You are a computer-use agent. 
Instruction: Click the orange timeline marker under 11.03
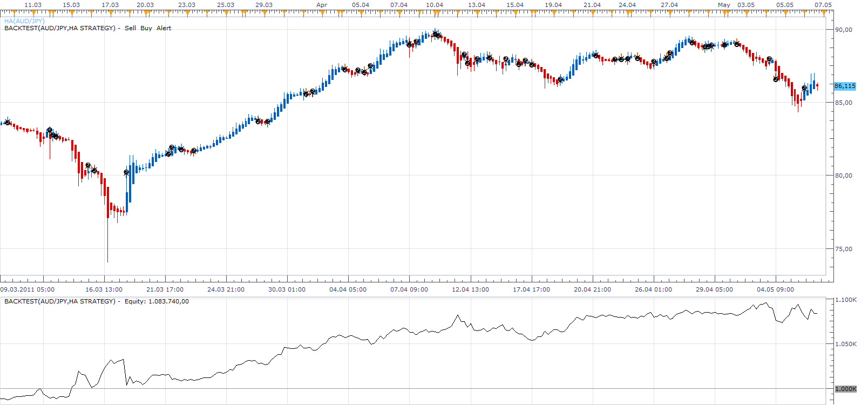coord(33,12)
